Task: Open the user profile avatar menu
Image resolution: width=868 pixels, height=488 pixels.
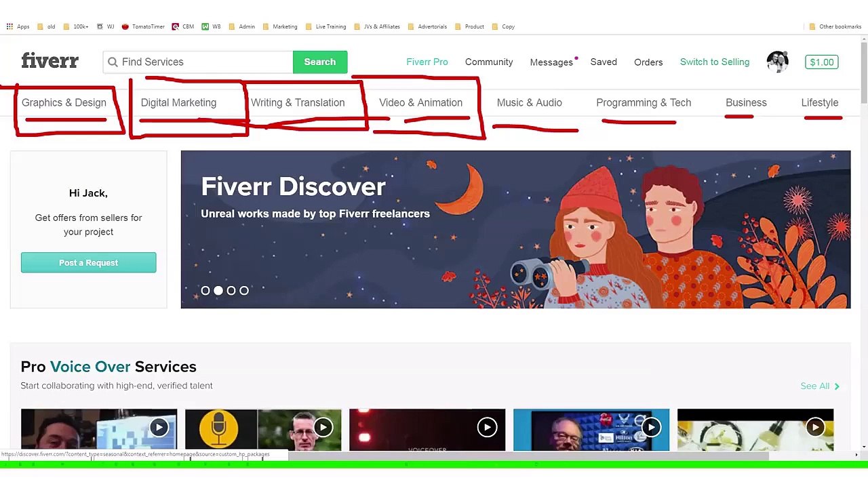Action: click(x=777, y=62)
